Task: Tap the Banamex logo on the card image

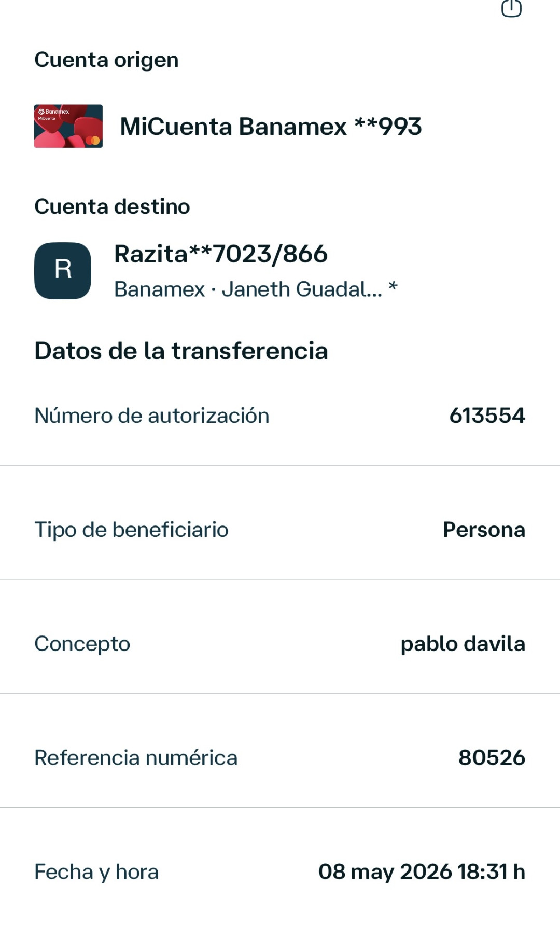Action: coord(53,112)
